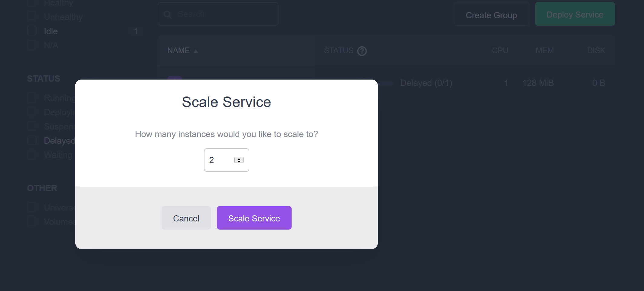Toggle the Deploying status checkbox

32,112
